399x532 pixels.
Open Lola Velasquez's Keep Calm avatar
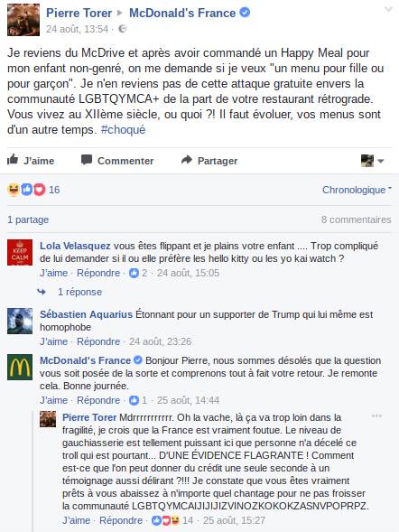tap(20, 252)
